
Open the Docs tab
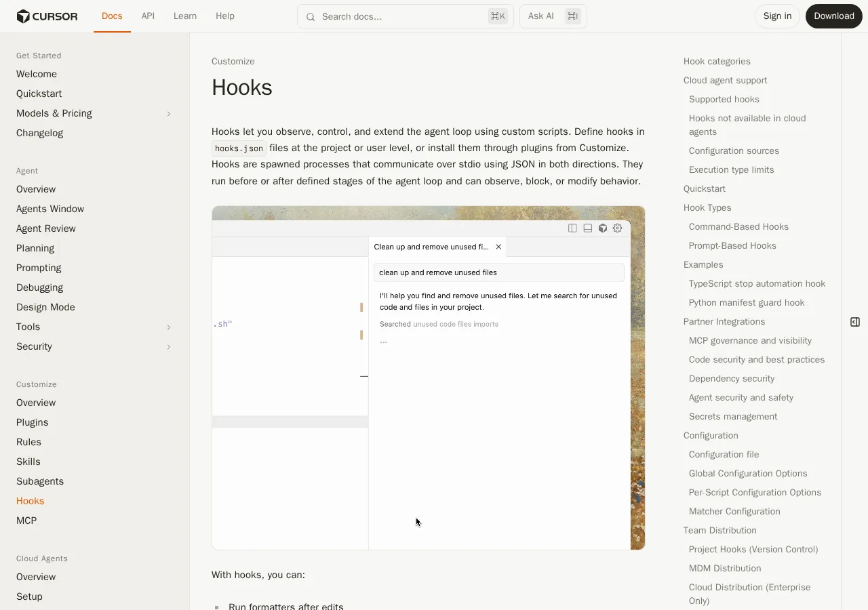pos(112,16)
